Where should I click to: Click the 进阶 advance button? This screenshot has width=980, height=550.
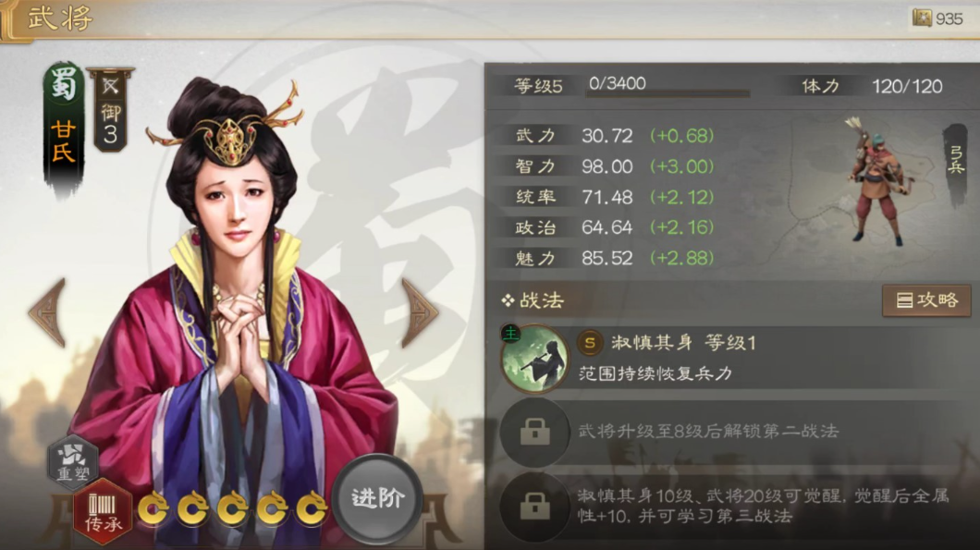[x=377, y=499]
